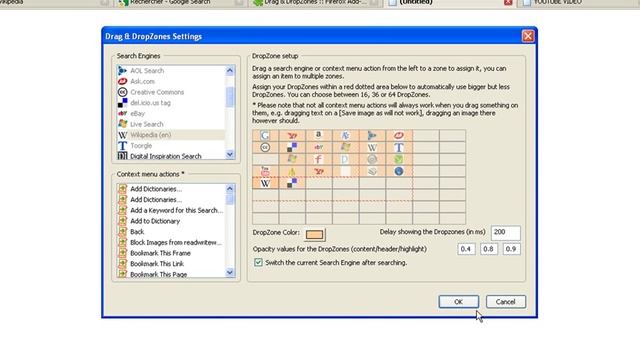Screen dimensions: 640x360
Task: Open the DropZone Color swatch picker
Action: 314,234
